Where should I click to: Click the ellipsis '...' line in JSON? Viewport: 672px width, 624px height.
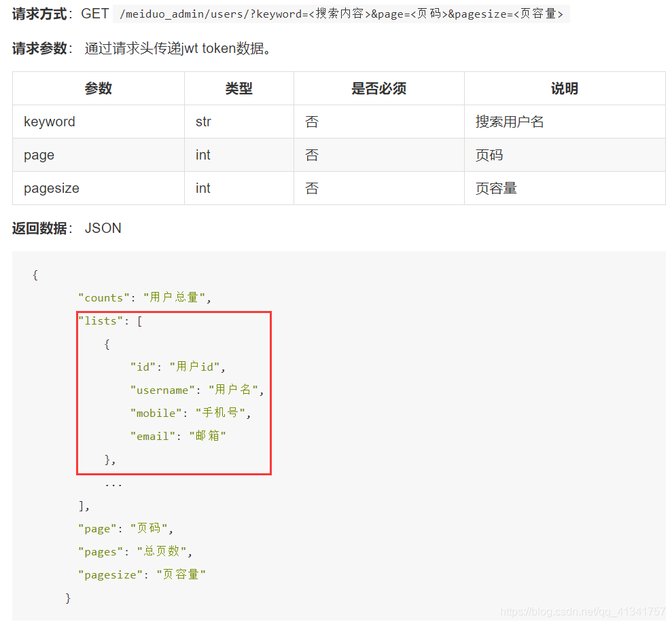(x=113, y=485)
